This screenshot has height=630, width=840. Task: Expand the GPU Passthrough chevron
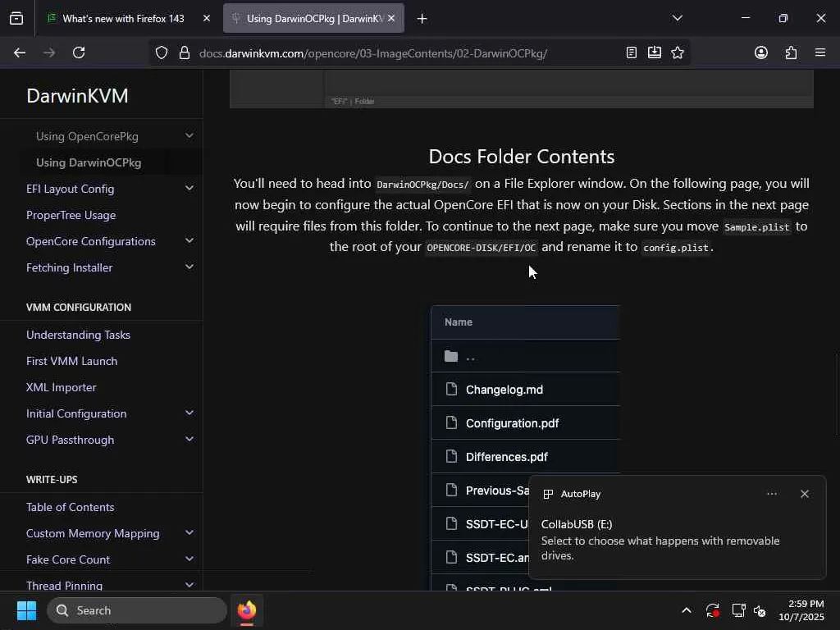pos(189,440)
